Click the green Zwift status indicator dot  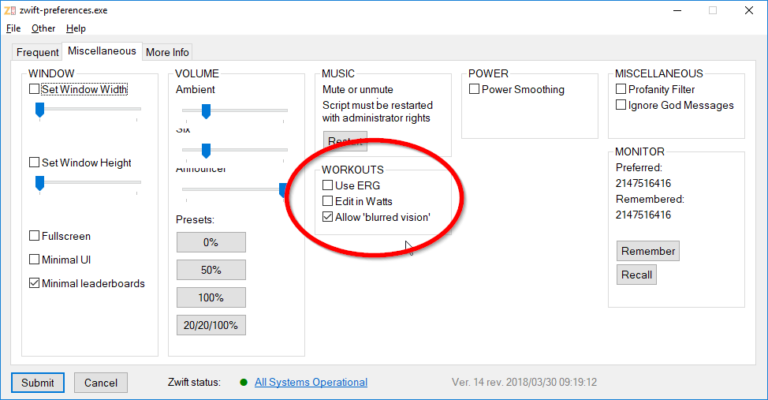(x=243, y=382)
